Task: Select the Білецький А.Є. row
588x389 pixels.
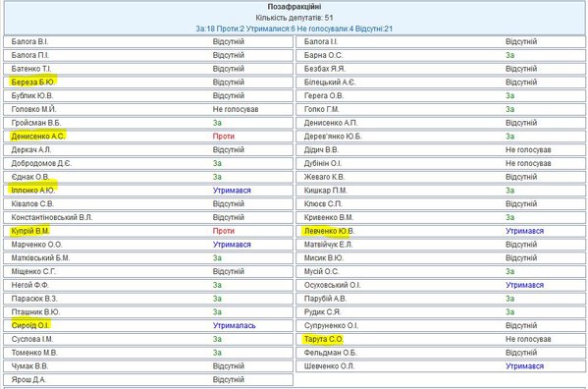Action: click(x=441, y=83)
